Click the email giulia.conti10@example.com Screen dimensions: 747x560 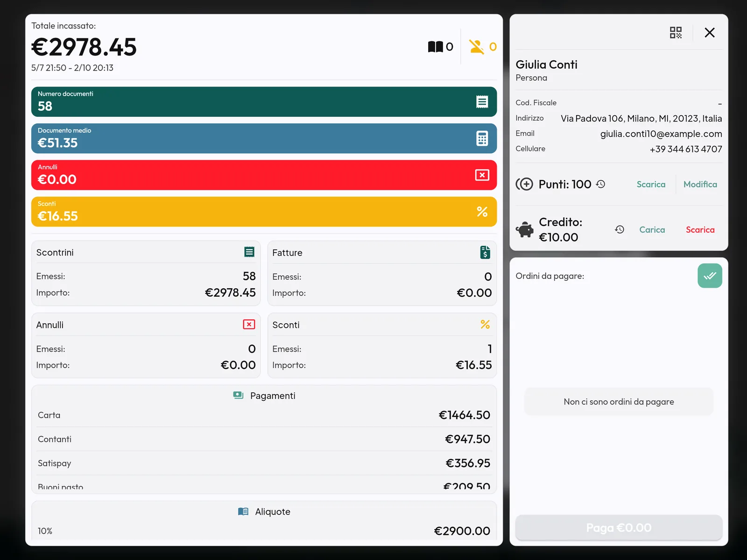coord(661,134)
